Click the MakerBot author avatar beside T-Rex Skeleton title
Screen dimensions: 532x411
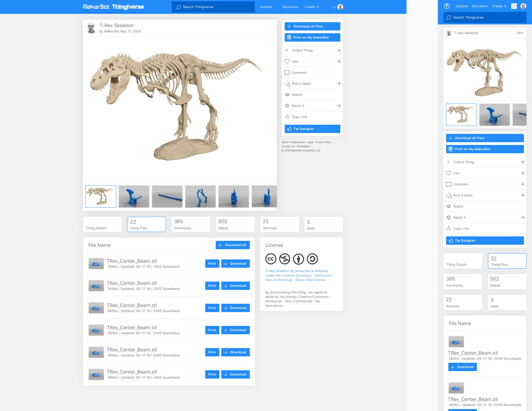point(91,28)
